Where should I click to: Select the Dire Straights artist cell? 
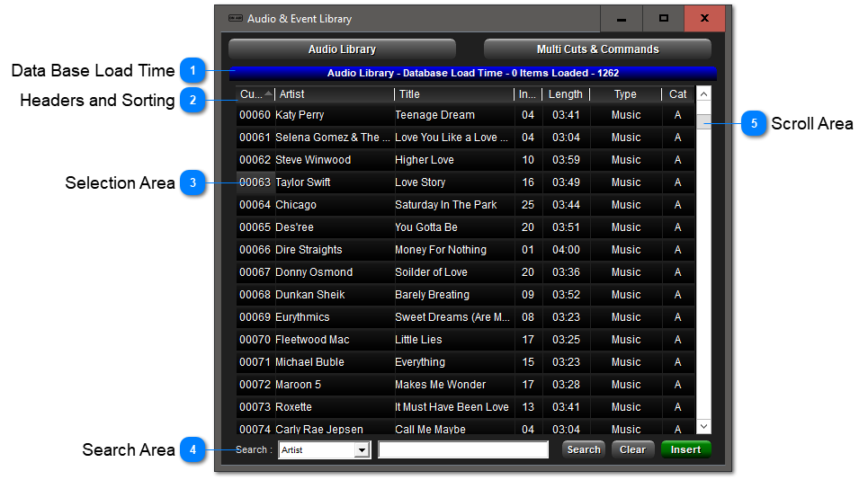[334, 250]
